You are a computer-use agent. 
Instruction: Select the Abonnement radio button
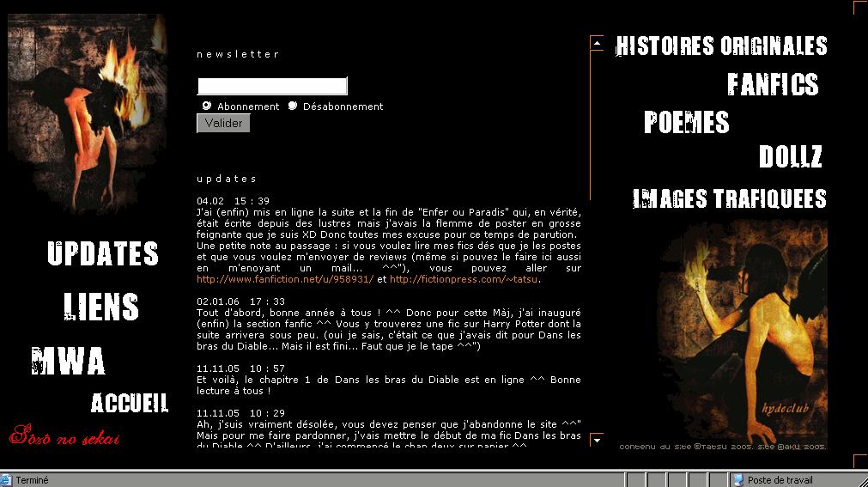click(x=207, y=107)
